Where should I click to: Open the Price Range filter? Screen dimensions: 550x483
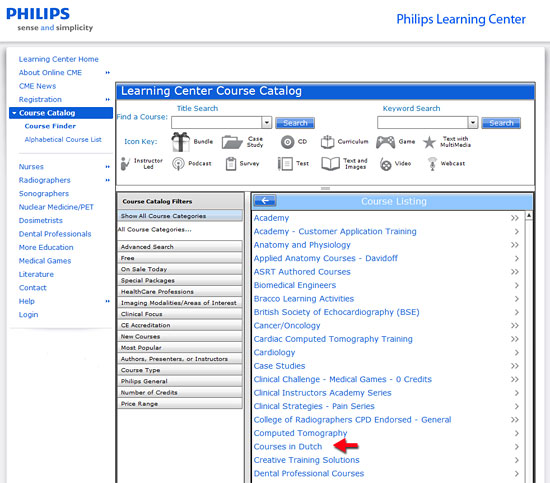(x=180, y=404)
